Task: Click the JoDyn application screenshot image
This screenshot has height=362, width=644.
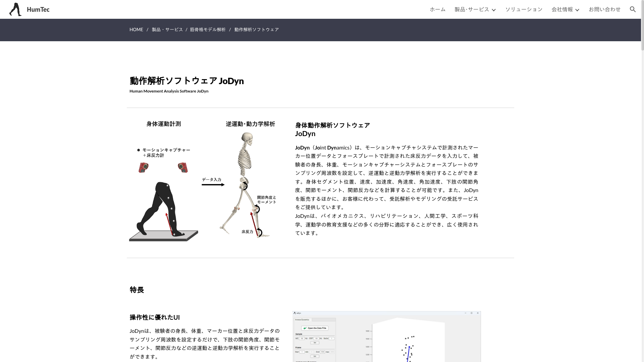Action: [x=387, y=337]
